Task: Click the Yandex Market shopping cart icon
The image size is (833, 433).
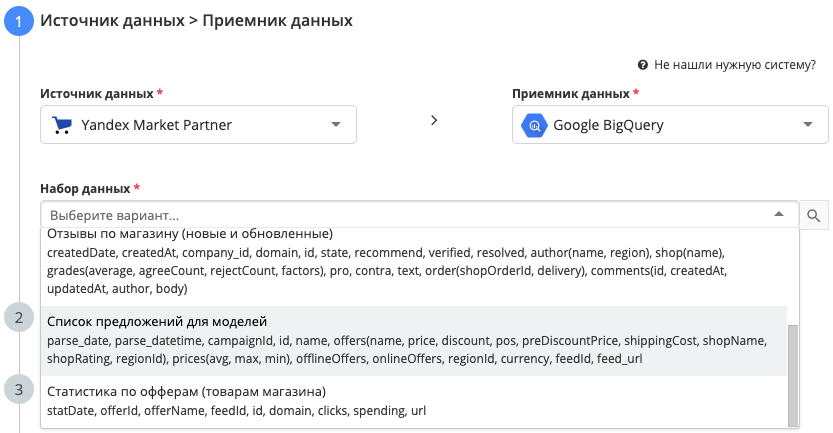Action: [62, 125]
